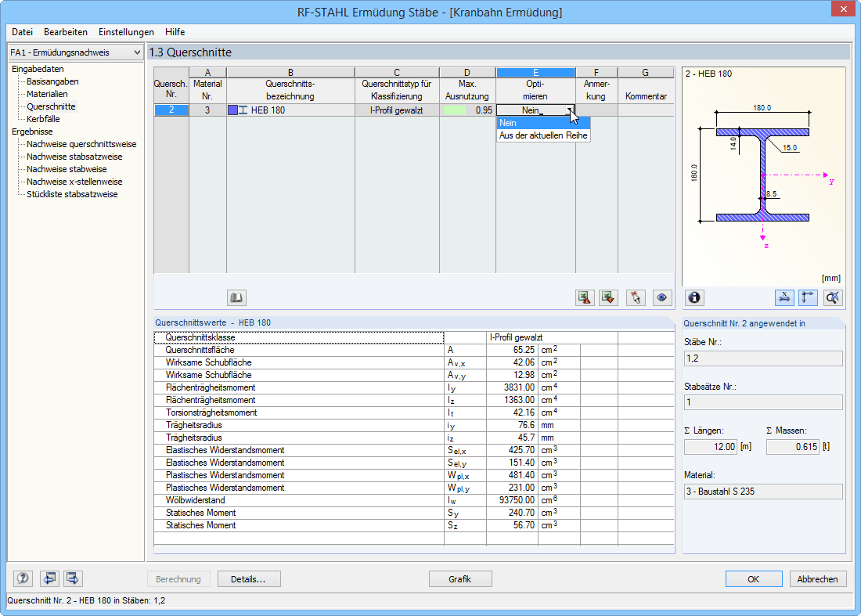The image size is (861, 616).
Task: Open the cross-section info icon
Action: point(694,297)
